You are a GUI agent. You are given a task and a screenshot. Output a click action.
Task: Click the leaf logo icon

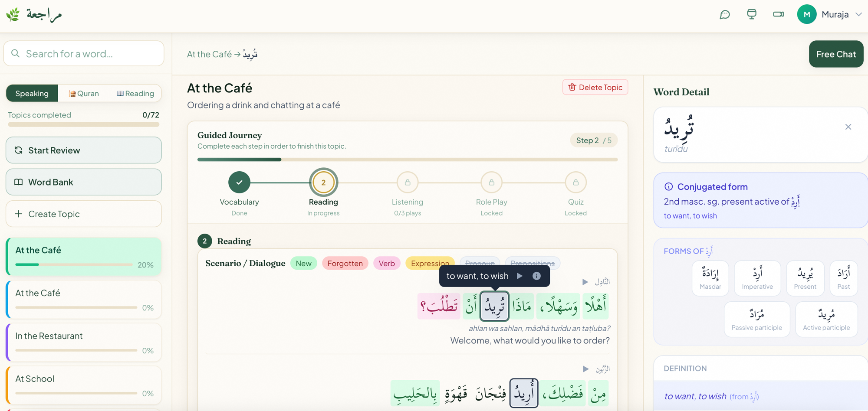[13, 14]
